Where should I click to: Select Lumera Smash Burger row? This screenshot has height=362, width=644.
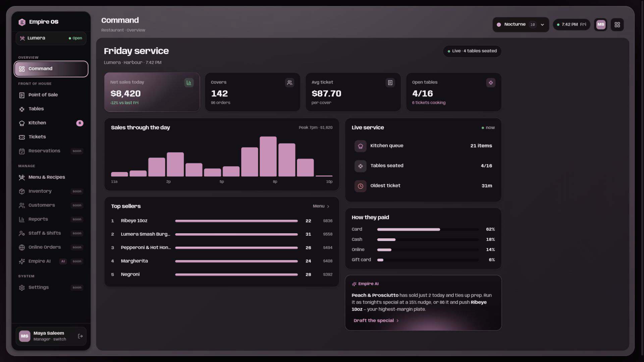click(222, 234)
